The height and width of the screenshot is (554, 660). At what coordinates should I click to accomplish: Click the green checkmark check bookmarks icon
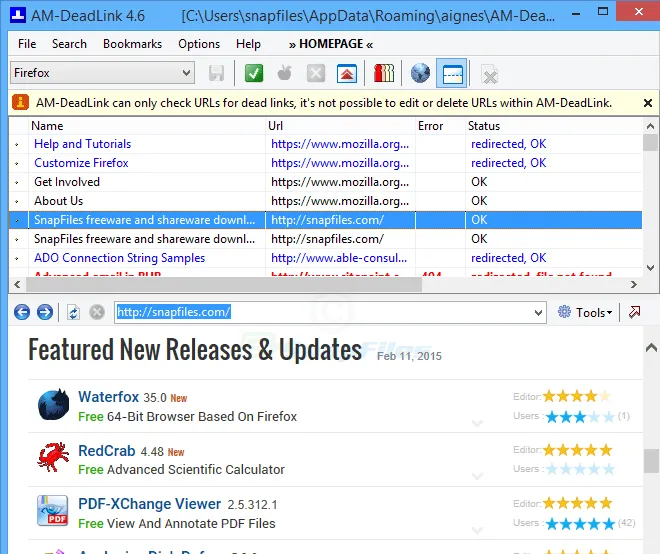point(254,74)
